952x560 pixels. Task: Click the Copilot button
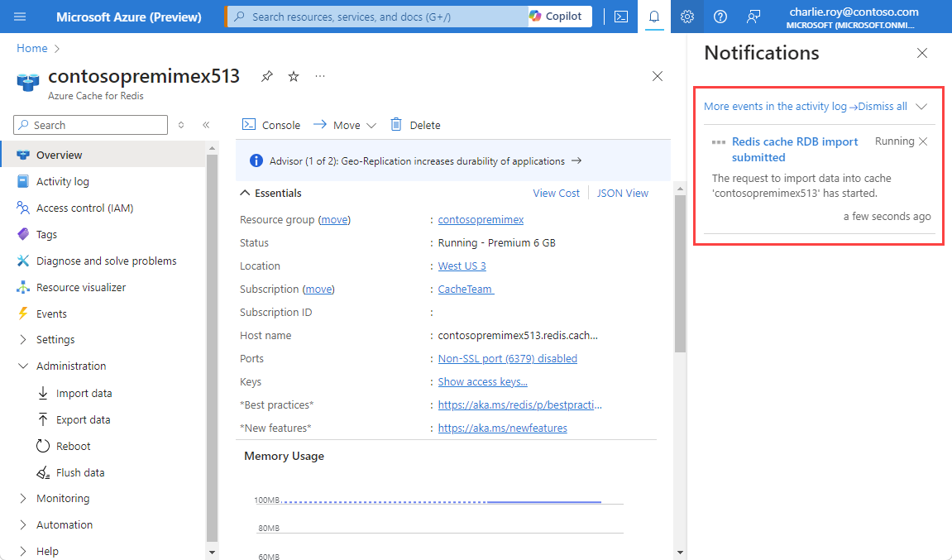[559, 17]
